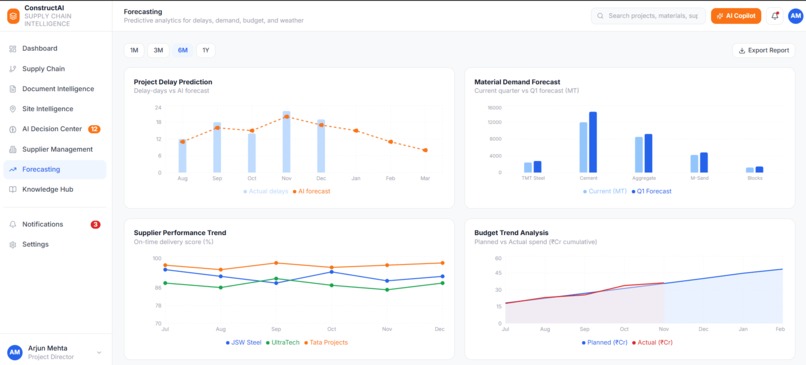Screen dimensions: 806x365
Task: Toggle the Planned (₹Cr) legend item
Action: 604,342
